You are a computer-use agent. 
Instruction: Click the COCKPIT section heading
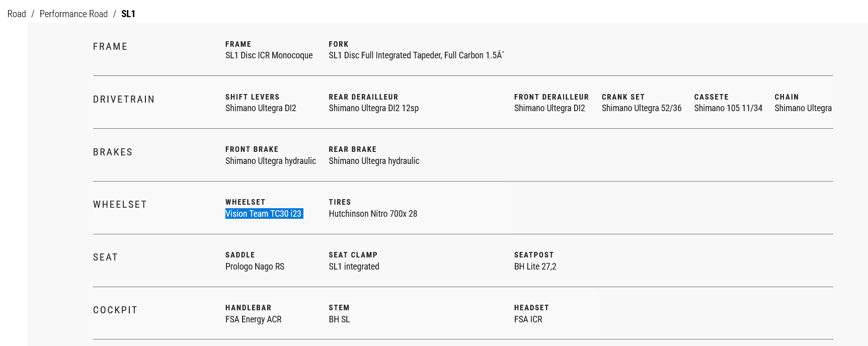coord(115,310)
